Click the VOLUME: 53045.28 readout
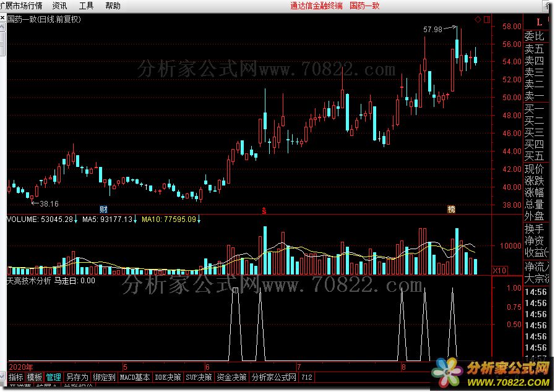555x392 pixels. coord(40,219)
